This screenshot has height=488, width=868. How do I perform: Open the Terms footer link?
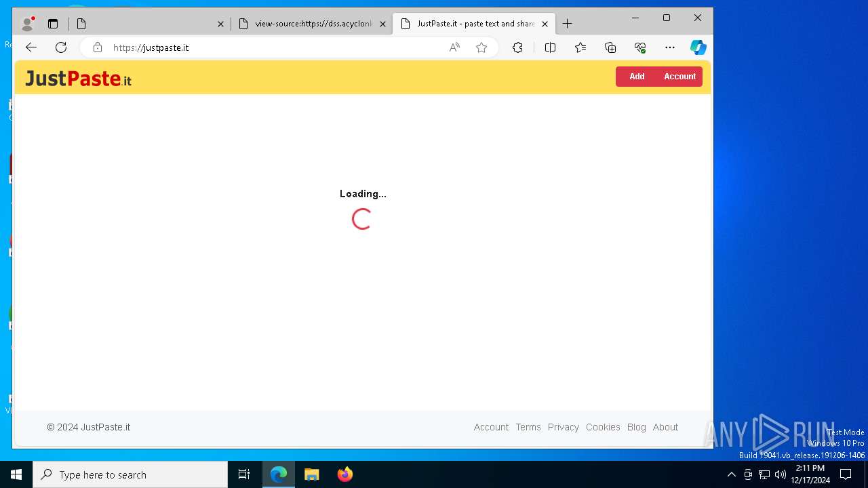[528, 427]
